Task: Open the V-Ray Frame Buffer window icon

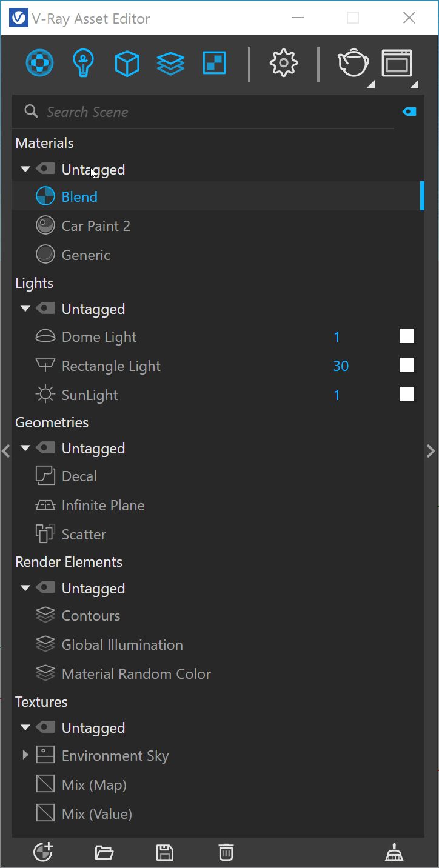Action: coord(397,63)
